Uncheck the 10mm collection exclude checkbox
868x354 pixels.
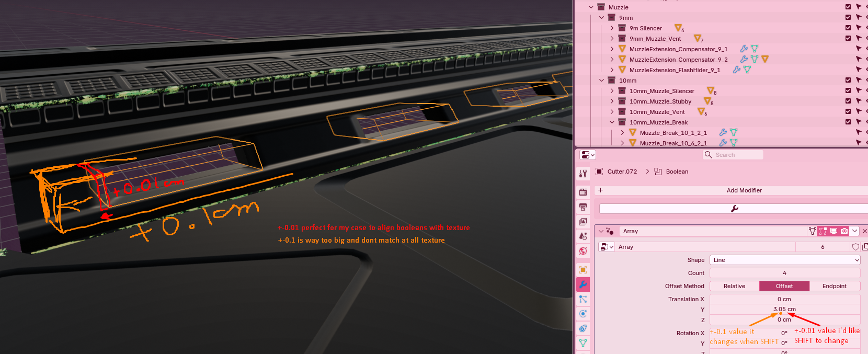pos(848,80)
